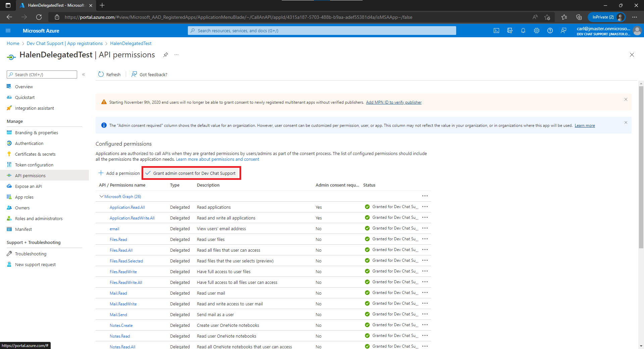The height and width of the screenshot is (349, 644).
Task: Go back in the browser
Action: click(9, 17)
